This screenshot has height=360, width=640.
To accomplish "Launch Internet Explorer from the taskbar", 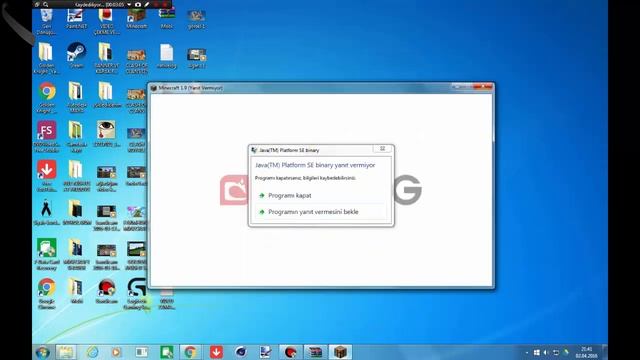I will tap(92, 352).
